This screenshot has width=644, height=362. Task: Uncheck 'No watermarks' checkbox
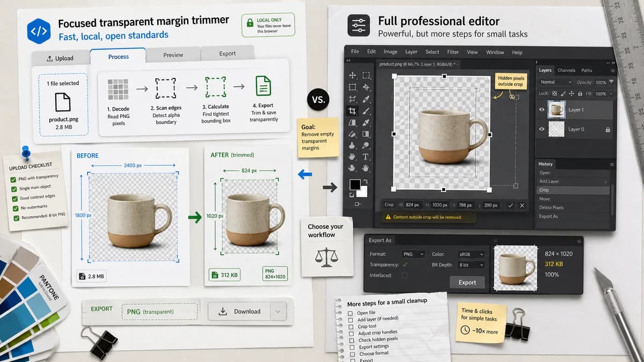tap(16, 209)
